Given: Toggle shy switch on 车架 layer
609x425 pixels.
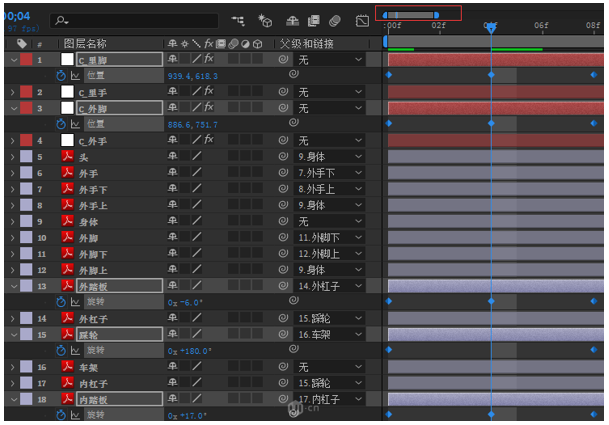Looking at the screenshot, I should click(173, 366).
